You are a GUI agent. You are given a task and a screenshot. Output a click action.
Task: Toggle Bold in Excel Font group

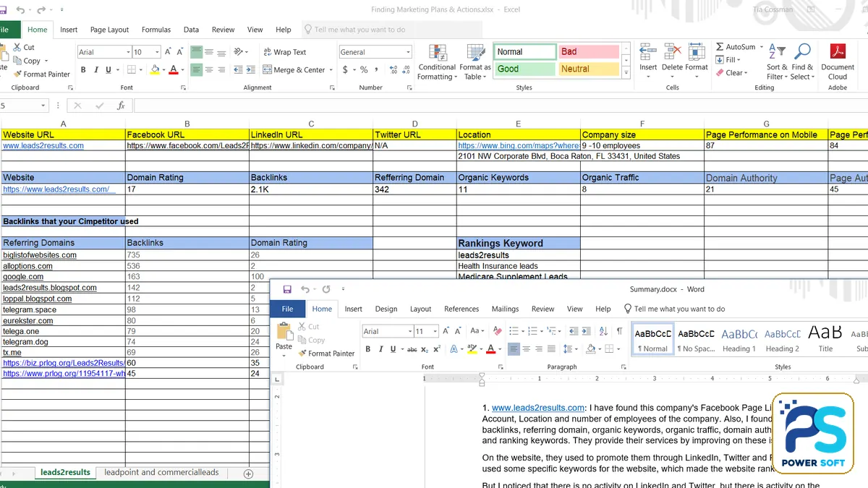(x=83, y=70)
